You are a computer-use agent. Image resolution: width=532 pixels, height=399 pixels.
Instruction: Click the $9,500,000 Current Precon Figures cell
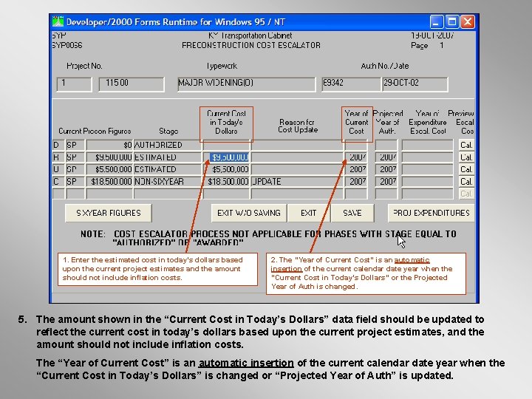(109, 157)
